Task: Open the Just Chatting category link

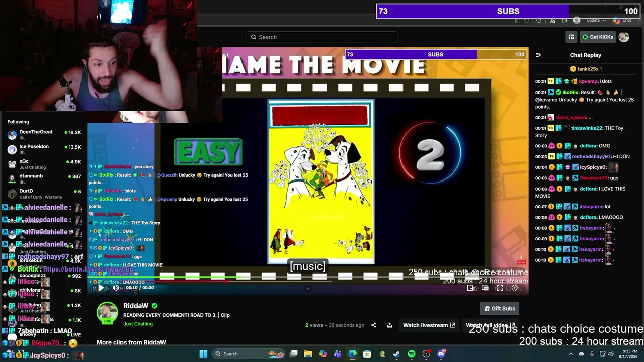Action: tap(138, 324)
